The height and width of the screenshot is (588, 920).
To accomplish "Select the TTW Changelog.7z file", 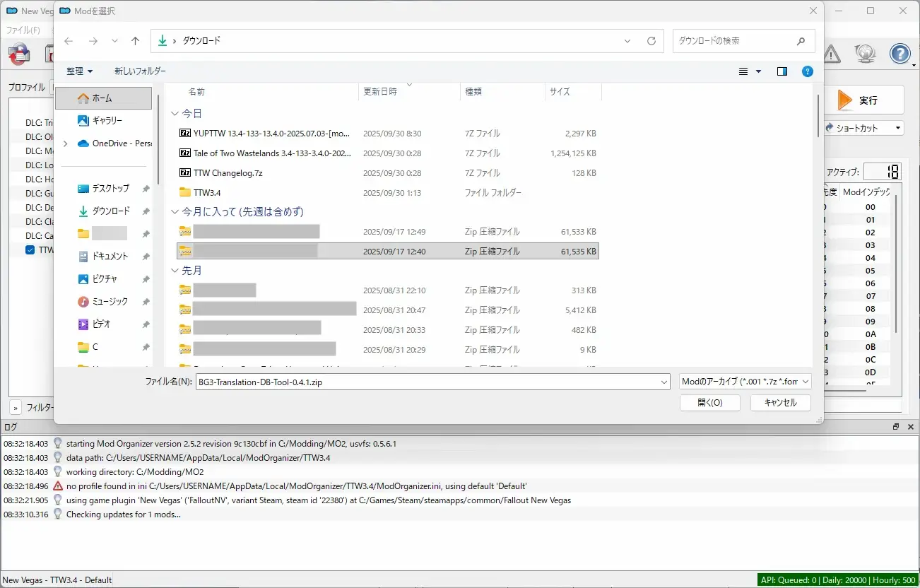I will [228, 173].
